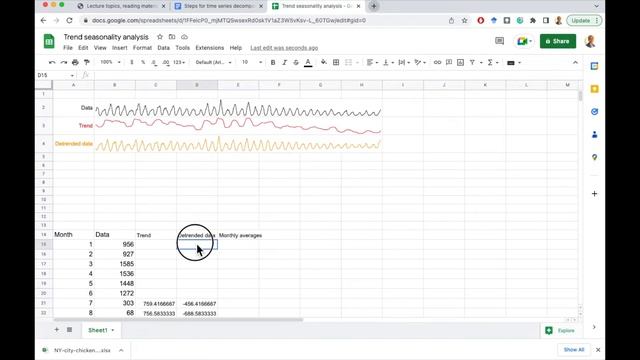Open the font family dropdown
Viewport: 640px width, 360px height.
pyautogui.click(x=213, y=62)
